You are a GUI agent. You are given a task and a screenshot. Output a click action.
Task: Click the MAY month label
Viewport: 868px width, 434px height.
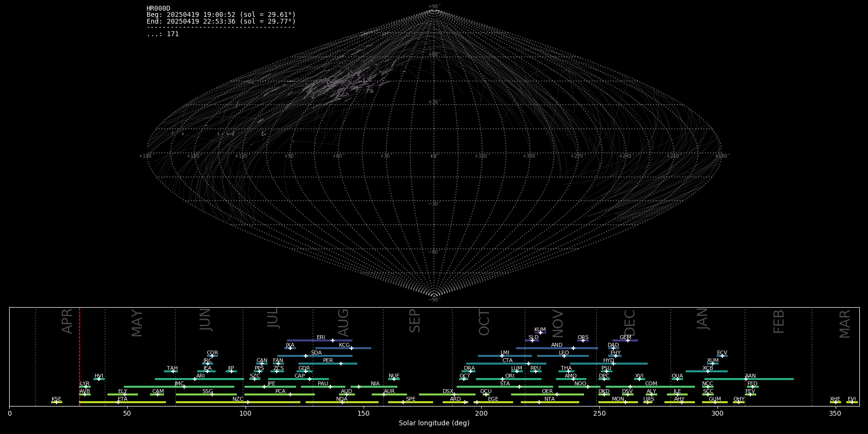tap(137, 324)
